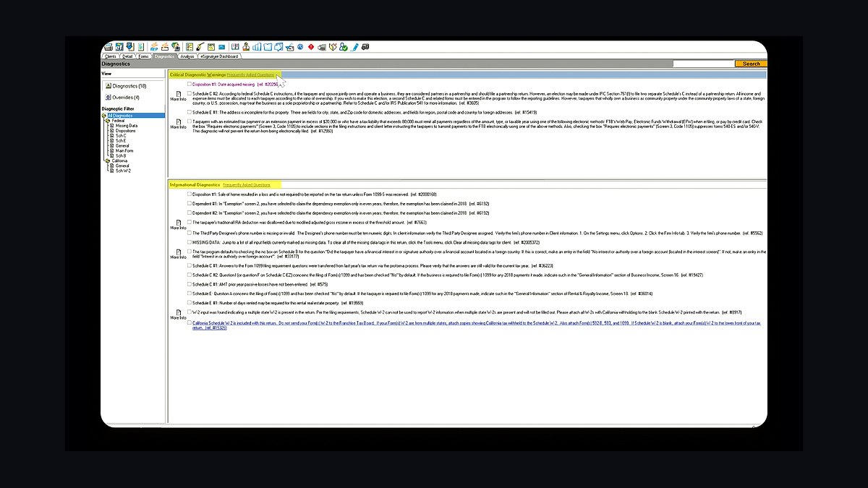Viewport: 868px width, 488px height.
Task: Click the paintbrush toolbar icon
Action: (200, 47)
